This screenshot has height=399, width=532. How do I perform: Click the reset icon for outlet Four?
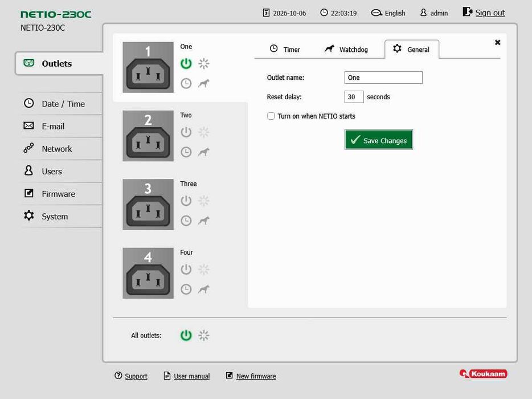(203, 269)
